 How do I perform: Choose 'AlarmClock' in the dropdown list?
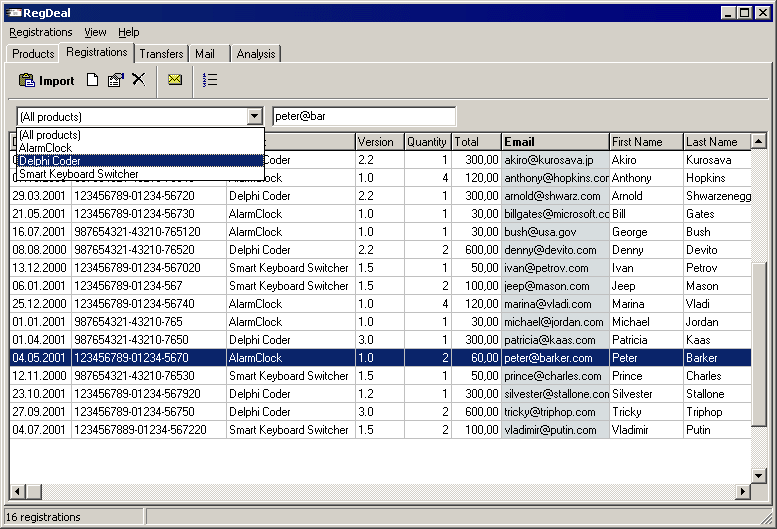(x=140, y=148)
